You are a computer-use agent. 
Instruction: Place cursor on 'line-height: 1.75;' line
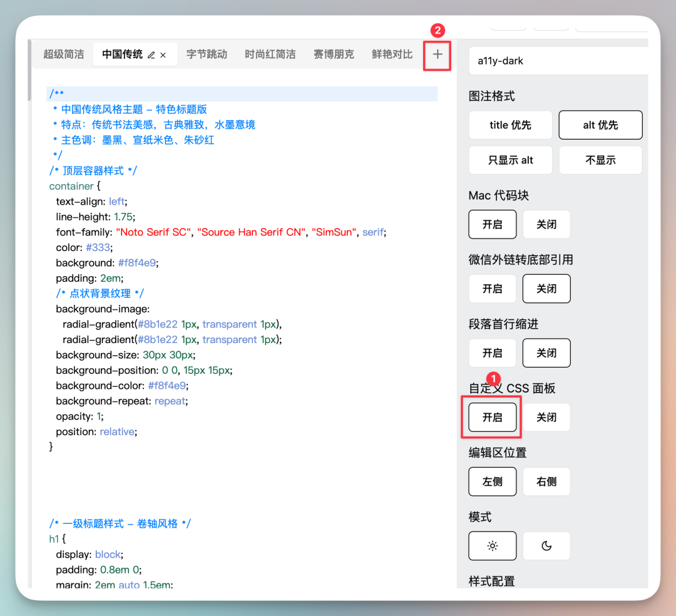[95, 217]
